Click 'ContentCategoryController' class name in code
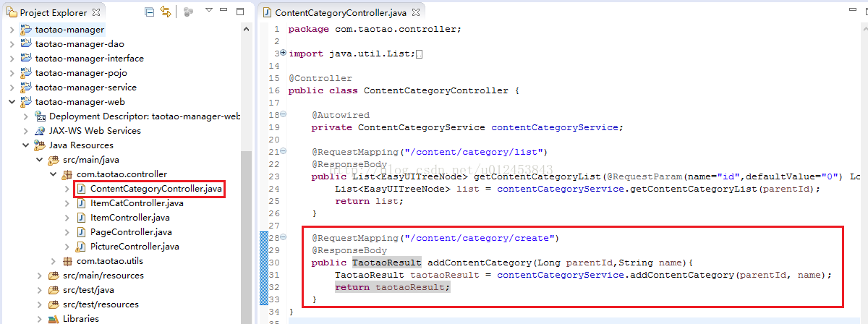The height and width of the screenshot is (324, 868). coord(436,90)
